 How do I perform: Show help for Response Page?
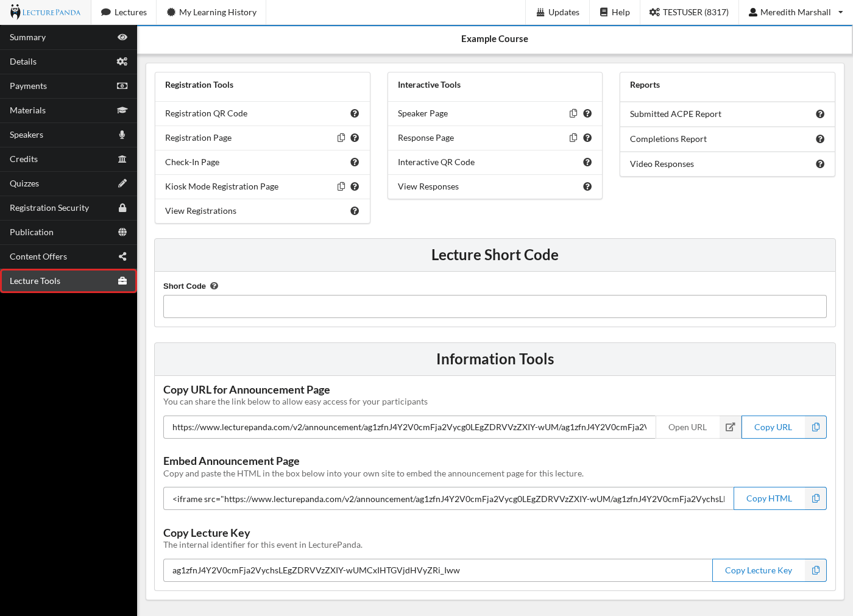(587, 138)
